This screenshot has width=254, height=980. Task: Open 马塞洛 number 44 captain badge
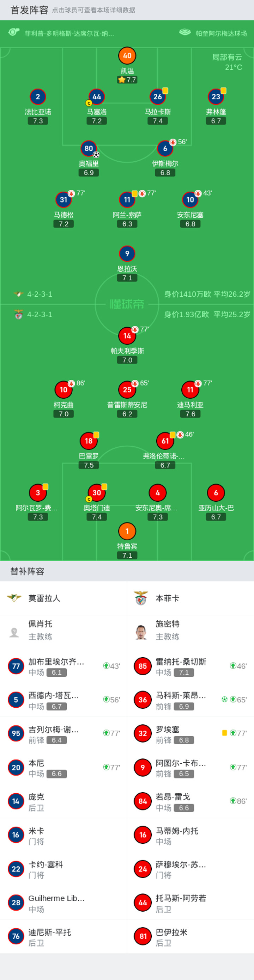97,97
